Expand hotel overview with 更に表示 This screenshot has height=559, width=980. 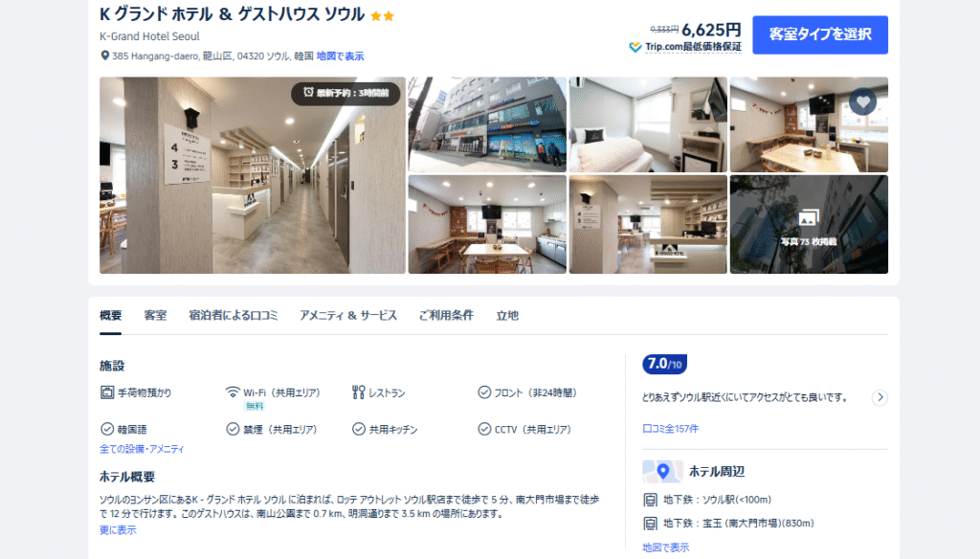pyautogui.click(x=118, y=529)
